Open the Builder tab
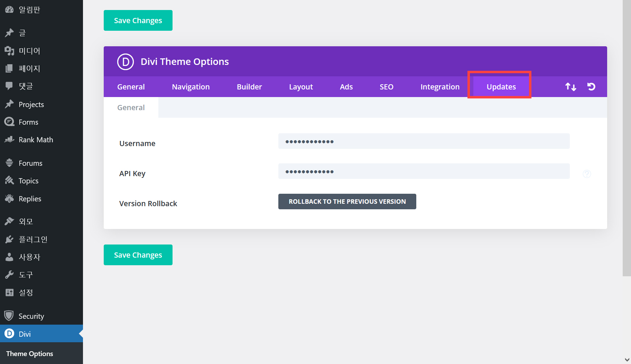 [249, 87]
